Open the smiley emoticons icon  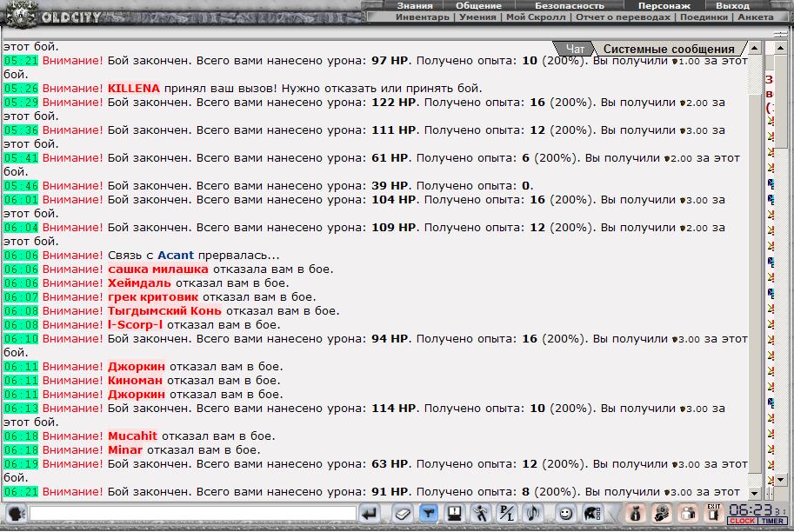(565, 514)
